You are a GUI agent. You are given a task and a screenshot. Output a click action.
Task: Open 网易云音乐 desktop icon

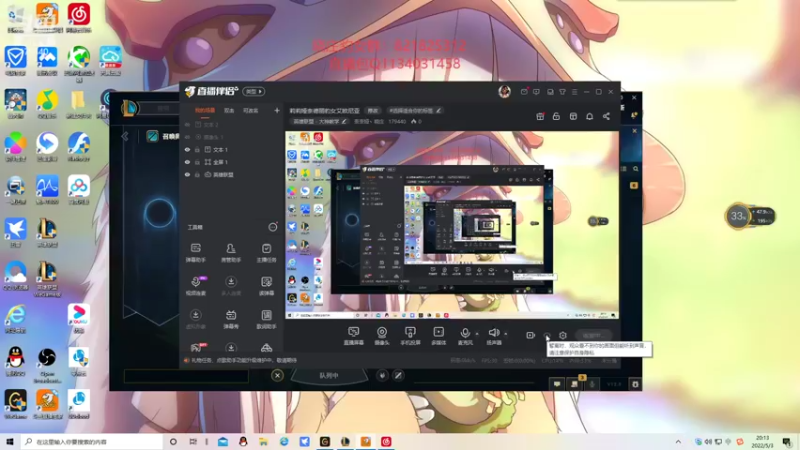[x=79, y=18]
